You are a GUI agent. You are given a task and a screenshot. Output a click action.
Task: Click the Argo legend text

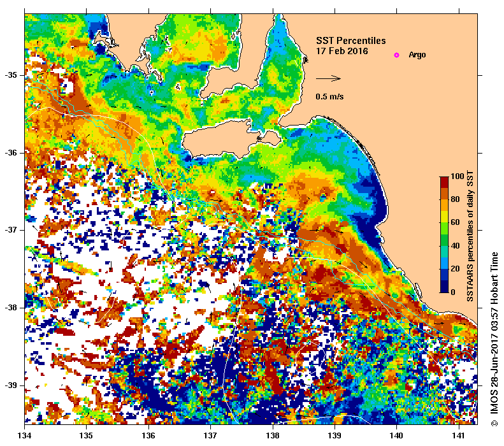(417, 55)
